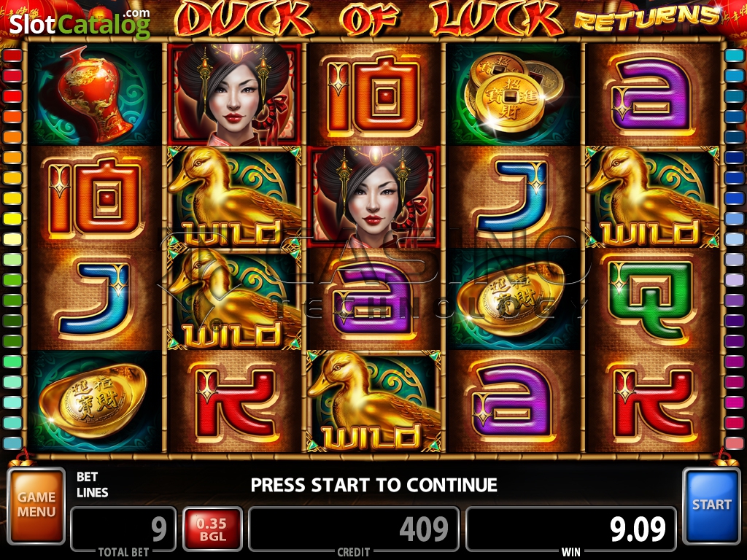
Task: Click the woman portrait in top row
Action: tap(234, 94)
